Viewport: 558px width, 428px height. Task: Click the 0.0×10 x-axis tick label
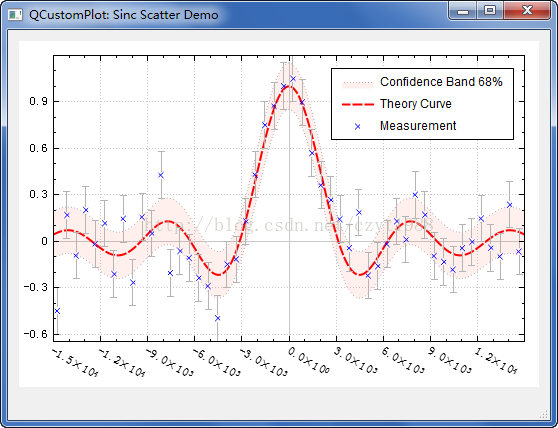click(308, 361)
